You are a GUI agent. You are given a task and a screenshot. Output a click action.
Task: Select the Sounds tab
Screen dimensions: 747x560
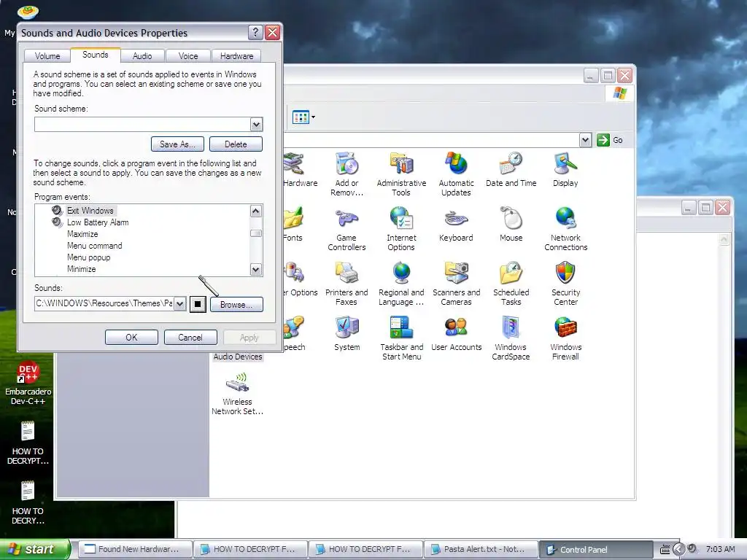(x=96, y=55)
